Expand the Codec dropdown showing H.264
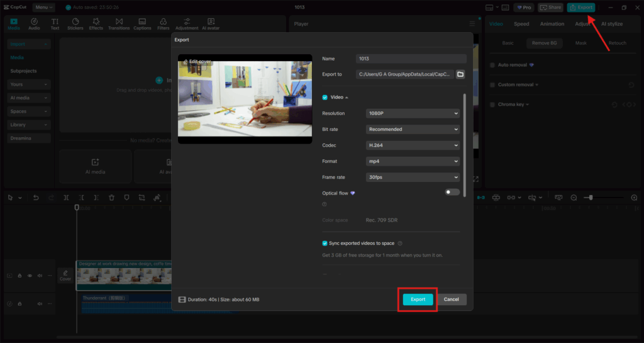The height and width of the screenshot is (343, 644). [413, 145]
